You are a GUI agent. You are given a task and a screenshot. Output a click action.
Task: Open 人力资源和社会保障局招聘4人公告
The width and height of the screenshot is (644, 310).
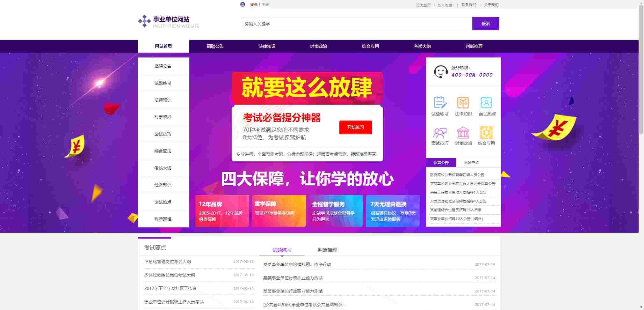pos(458,201)
